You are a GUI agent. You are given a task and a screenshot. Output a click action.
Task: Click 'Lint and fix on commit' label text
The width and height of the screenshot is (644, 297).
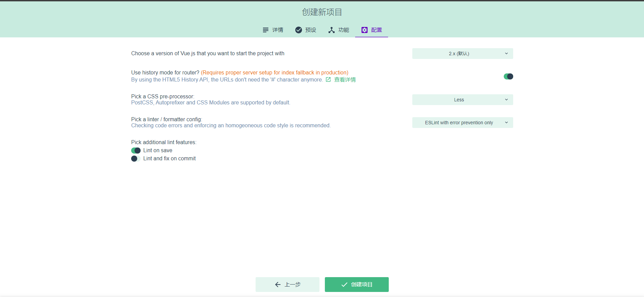pyautogui.click(x=169, y=159)
